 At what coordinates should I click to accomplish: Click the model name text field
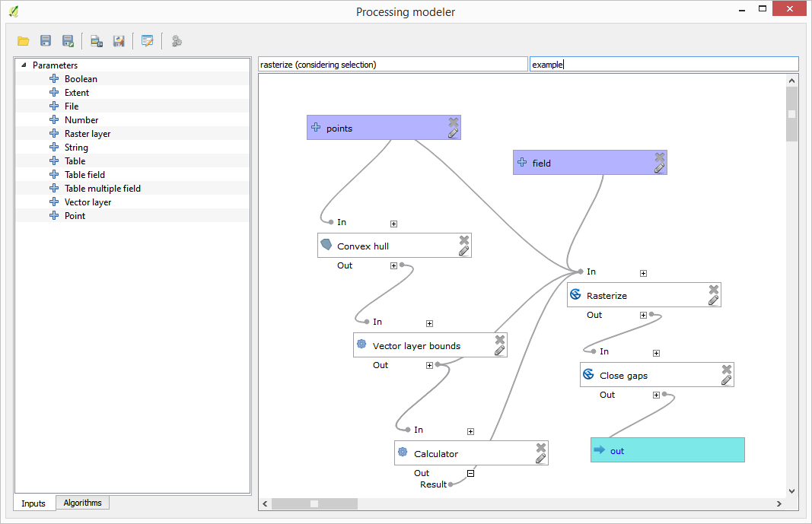(393, 65)
